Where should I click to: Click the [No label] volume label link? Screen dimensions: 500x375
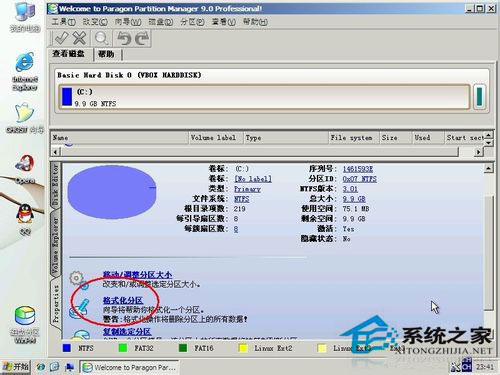click(x=253, y=179)
